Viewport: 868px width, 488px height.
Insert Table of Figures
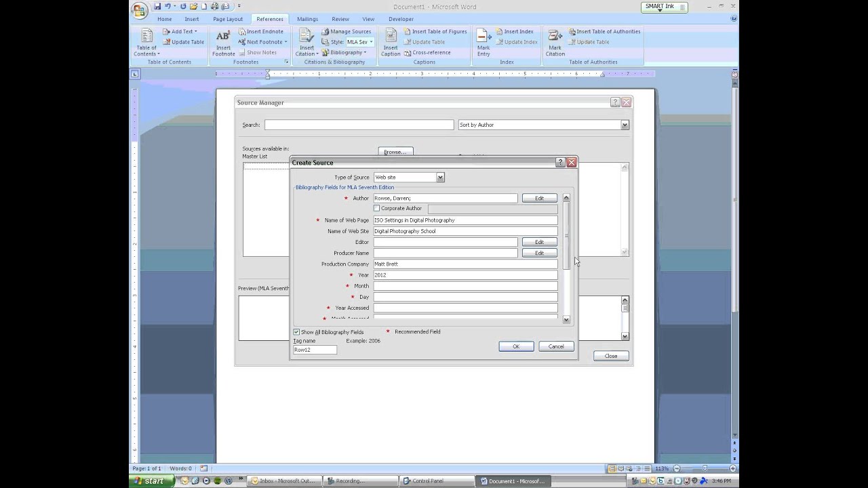coord(435,31)
